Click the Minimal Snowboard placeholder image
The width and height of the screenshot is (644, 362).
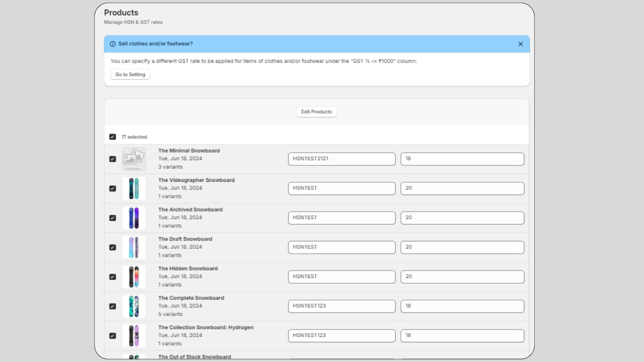pyautogui.click(x=134, y=159)
